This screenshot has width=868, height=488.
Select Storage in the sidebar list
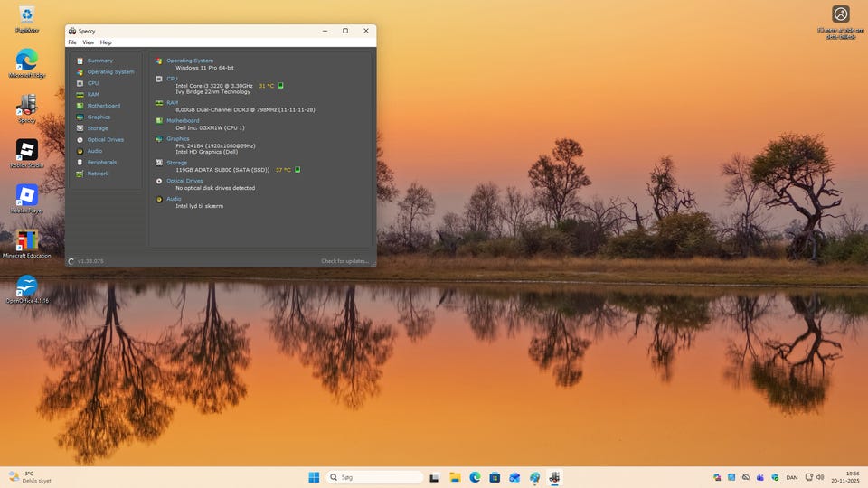tap(98, 128)
